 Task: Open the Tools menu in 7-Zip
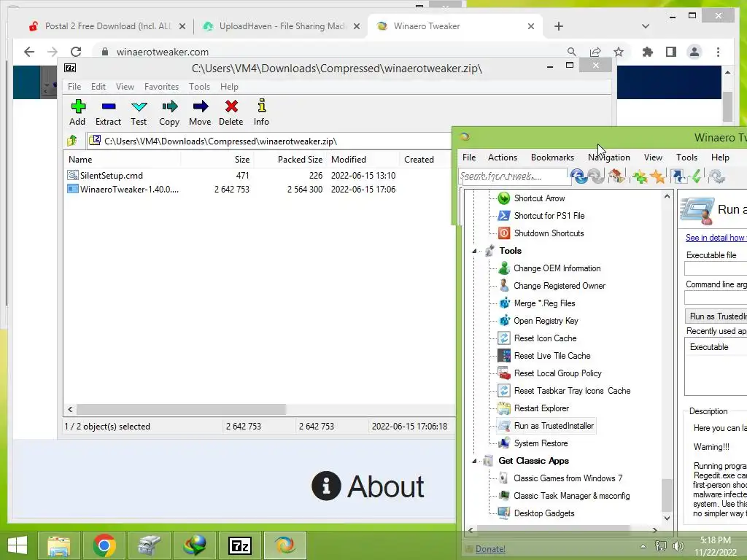click(x=199, y=87)
